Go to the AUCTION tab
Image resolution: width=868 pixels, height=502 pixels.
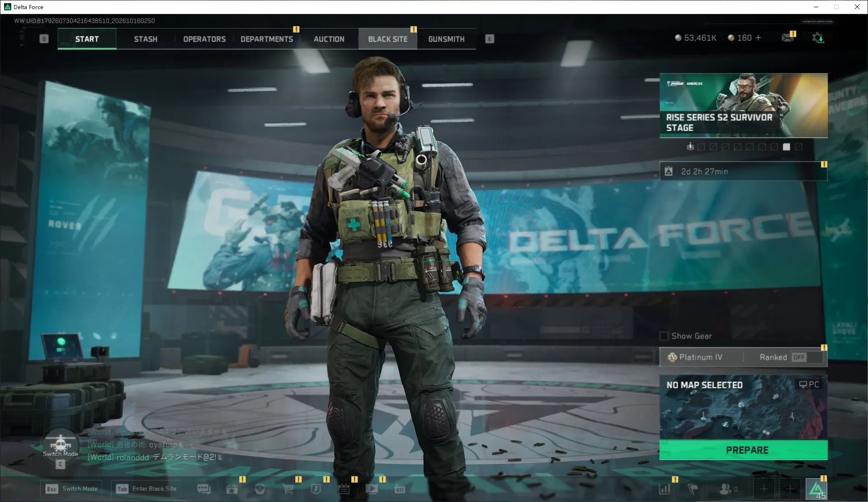pos(329,39)
